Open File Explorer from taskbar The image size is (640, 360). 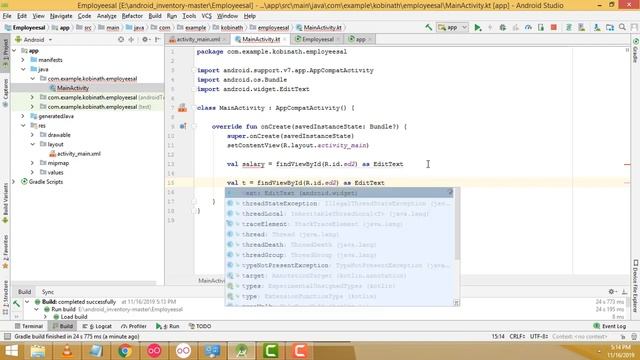(x=38, y=351)
